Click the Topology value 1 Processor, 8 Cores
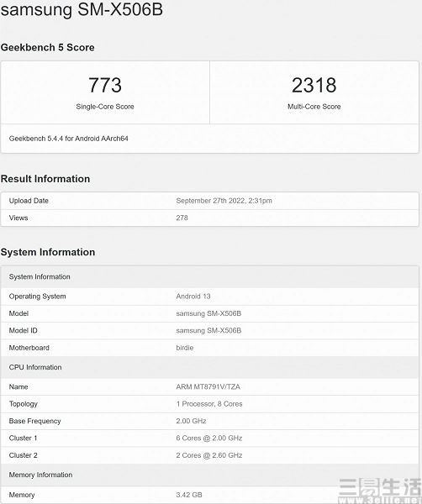The height and width of the screenshot is (504, 422). tap(209, 404)
